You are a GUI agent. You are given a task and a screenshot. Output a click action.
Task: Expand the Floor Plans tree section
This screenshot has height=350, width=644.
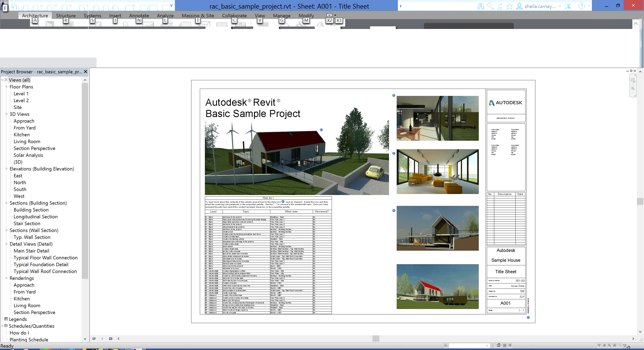click(6, 87)
